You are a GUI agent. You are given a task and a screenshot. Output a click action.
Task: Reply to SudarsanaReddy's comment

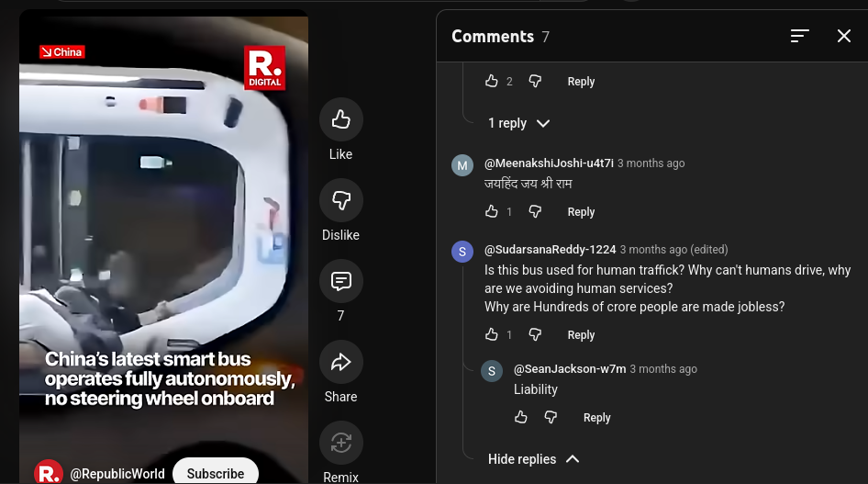pyautogui.click(x=581, y=335)
